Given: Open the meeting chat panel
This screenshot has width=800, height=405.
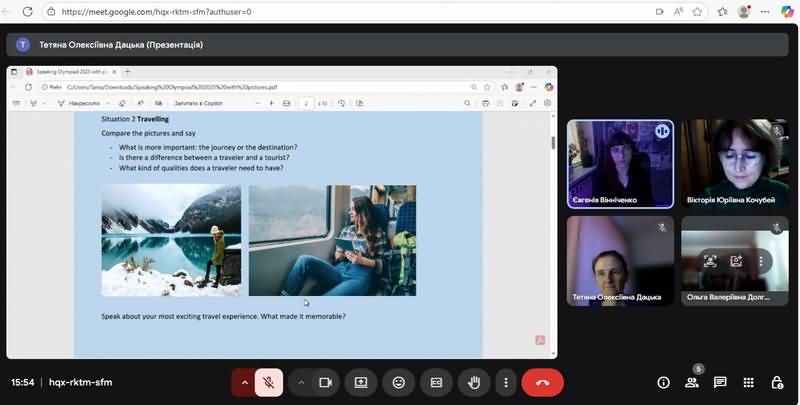Looking at the screenshot, I should pyautogui.click(x=720, y=382).
